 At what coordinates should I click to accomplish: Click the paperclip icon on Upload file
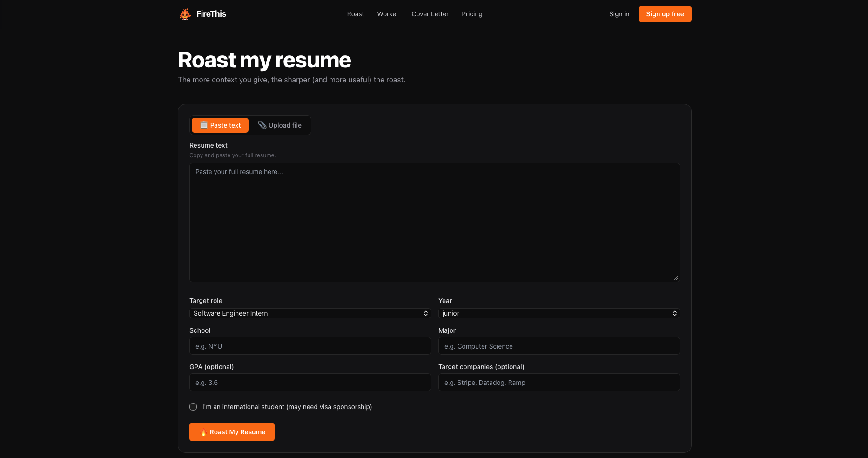pos(262,125)
